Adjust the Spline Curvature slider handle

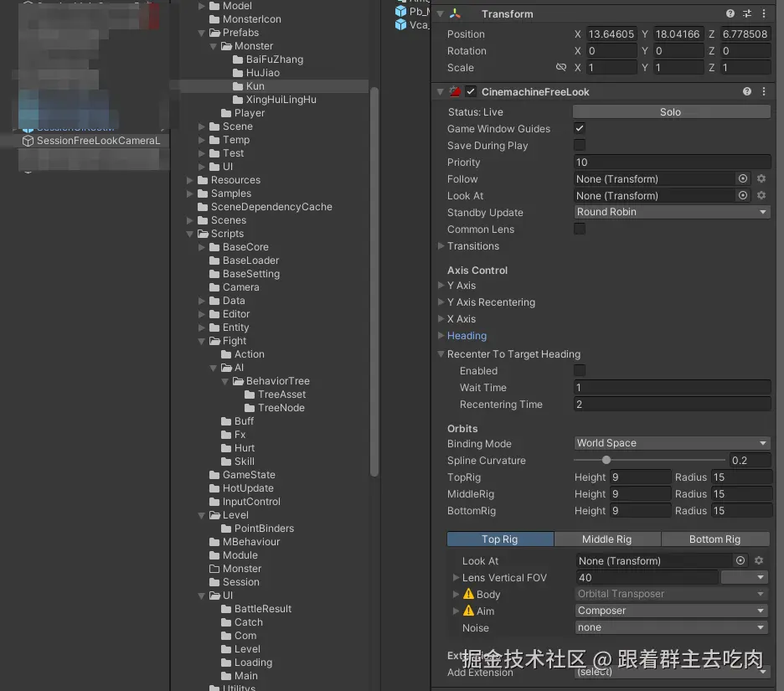tap(606, 460)
